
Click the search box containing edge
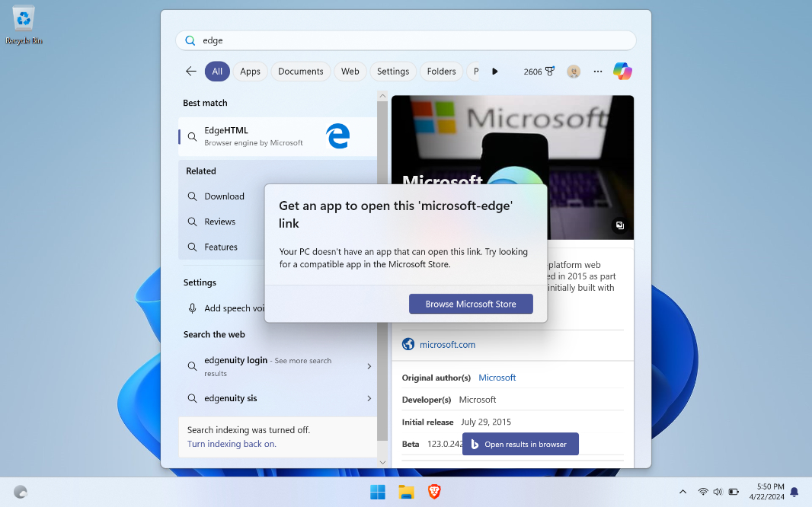tap(406, 40)
